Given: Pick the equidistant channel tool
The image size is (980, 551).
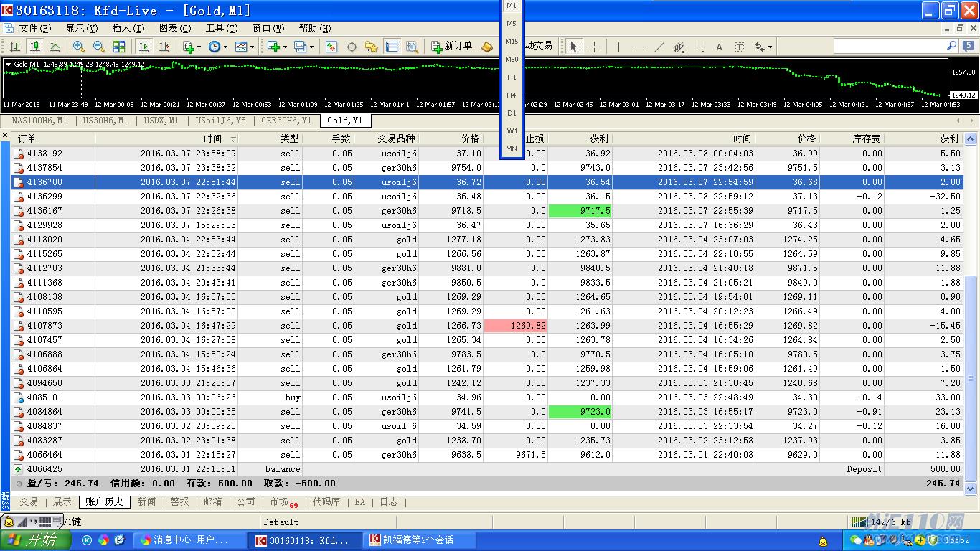Looking at the screenshot, I should click(679, 47).
